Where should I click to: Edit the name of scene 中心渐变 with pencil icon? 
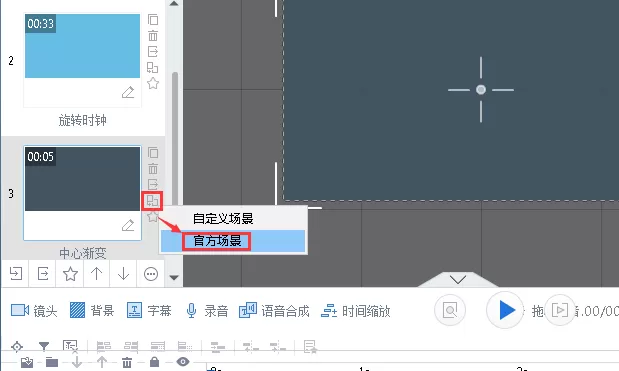pos(128,225)
